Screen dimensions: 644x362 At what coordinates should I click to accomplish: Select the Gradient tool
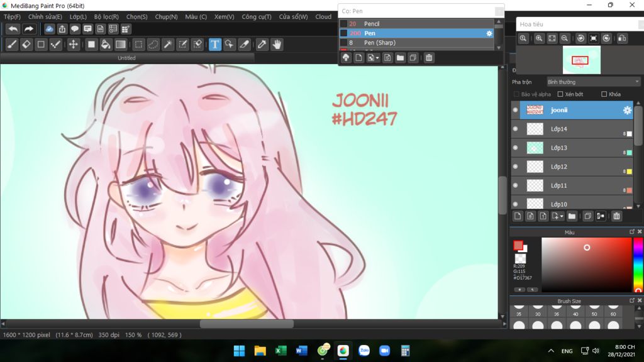[x=120, y=45]
